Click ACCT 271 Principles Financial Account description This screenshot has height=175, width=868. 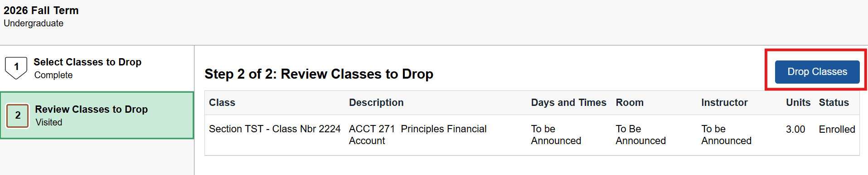[417, 135]
